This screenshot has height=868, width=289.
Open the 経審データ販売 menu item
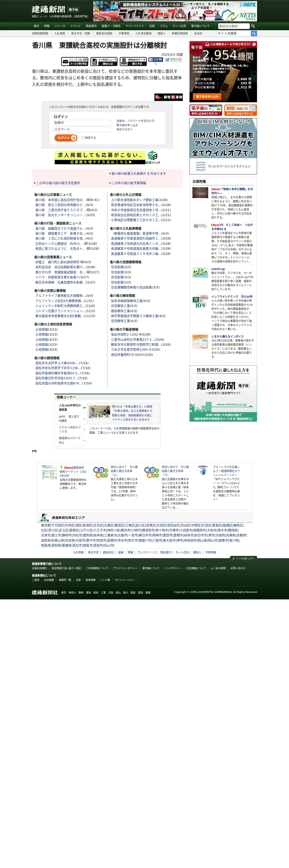(x=111, y=26)
